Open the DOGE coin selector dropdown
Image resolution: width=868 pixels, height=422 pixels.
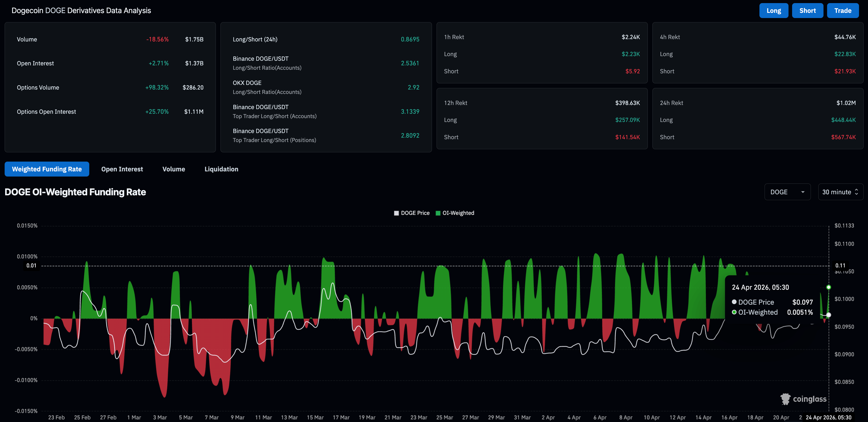point(787,192)
